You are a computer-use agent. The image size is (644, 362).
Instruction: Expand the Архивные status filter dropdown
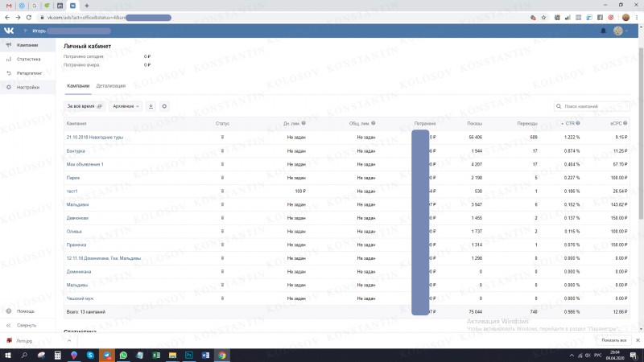point(126,106)
